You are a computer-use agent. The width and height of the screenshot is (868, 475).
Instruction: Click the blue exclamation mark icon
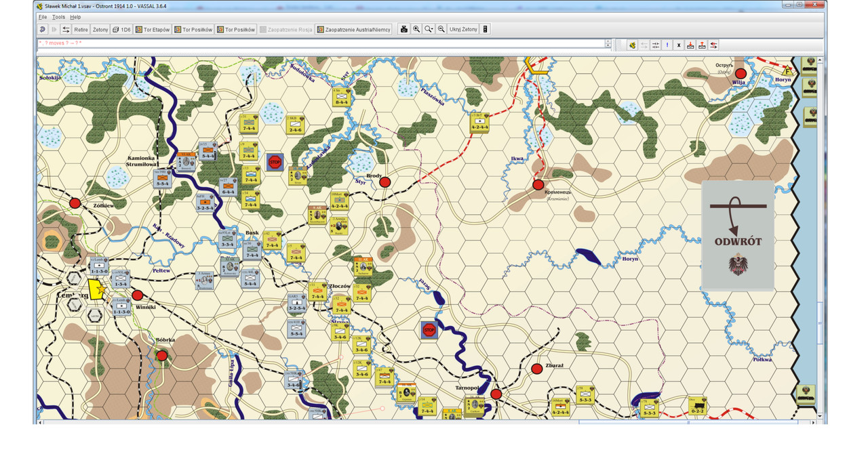tap(667, 45)
